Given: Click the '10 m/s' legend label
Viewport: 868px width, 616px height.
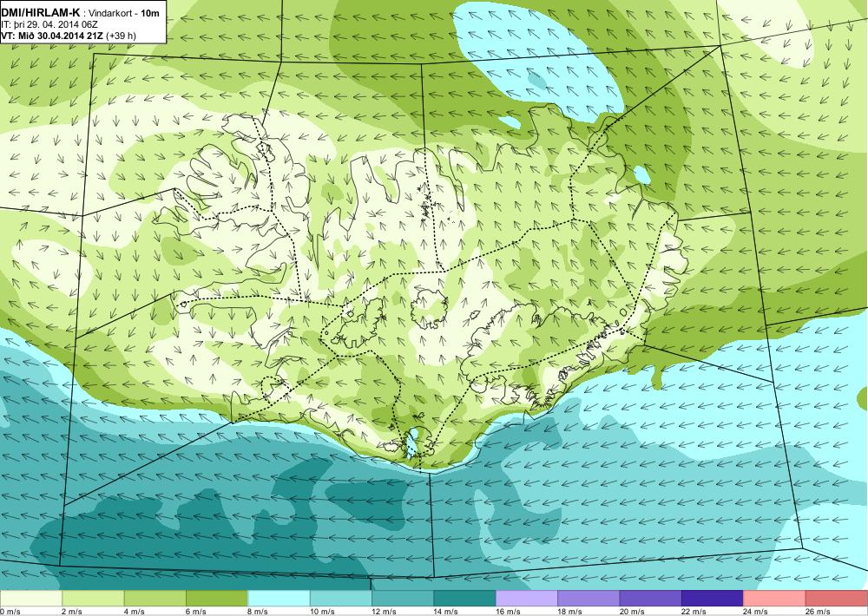Looking at the screenshot, I should [x=322, y=612].
